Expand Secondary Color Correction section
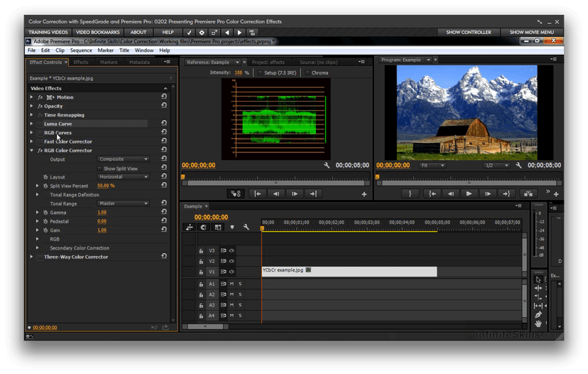The height and width of the screenshot is (374, 588). point(37,248)
